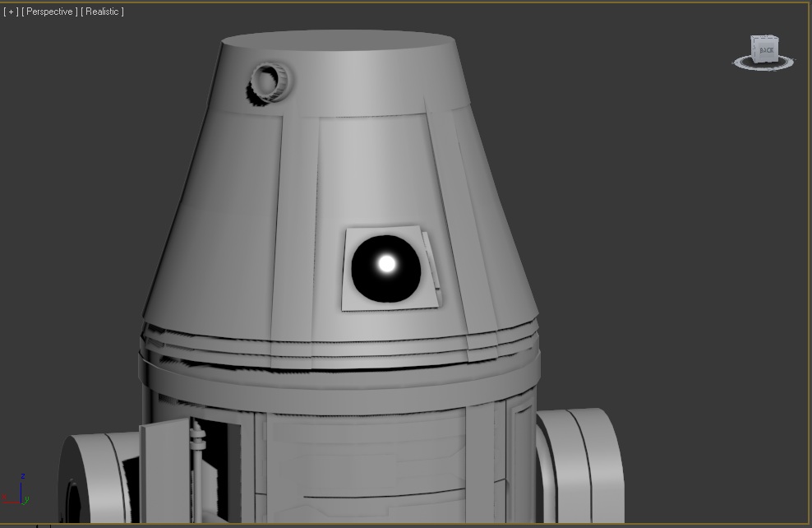
Task: Click the top face of the ViewCube
Action: [x=764, y=36]
